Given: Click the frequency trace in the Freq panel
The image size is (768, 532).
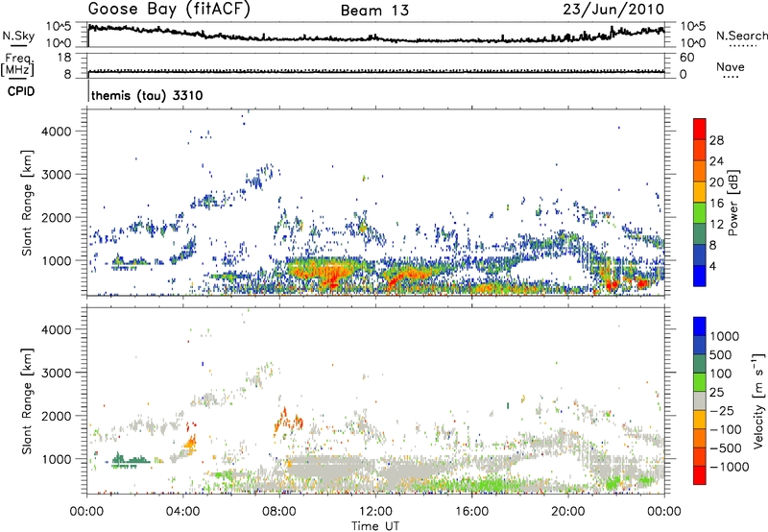Looking at the screenshot, I should click(x=376, y=71).
